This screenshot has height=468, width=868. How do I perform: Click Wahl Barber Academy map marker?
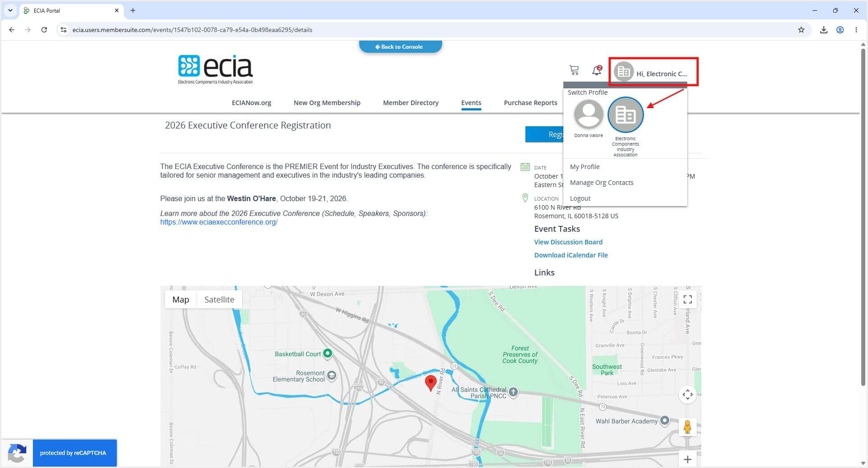click(x=665, y=421)
